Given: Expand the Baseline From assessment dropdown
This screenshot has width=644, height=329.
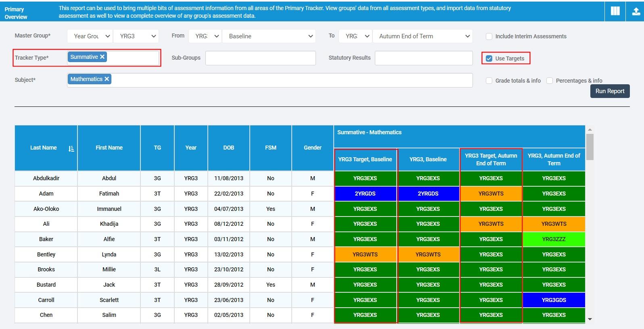Looking at the screenshot, I should (x=269, y=36).
